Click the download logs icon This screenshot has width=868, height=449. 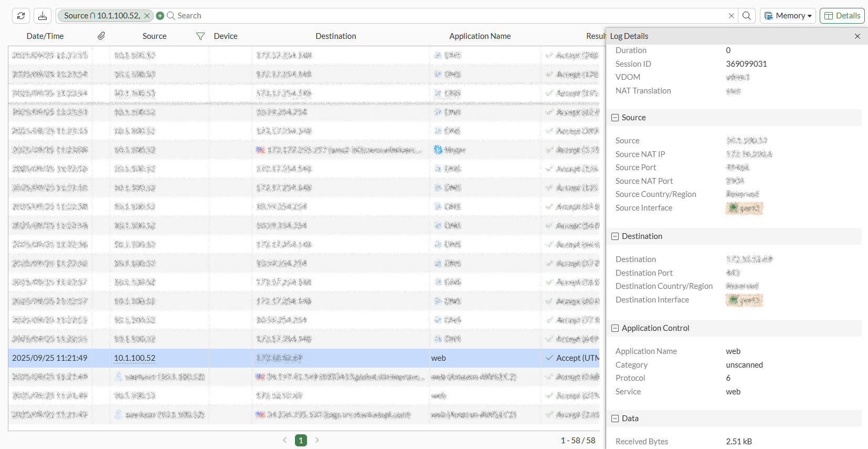(x=43, y=16)
